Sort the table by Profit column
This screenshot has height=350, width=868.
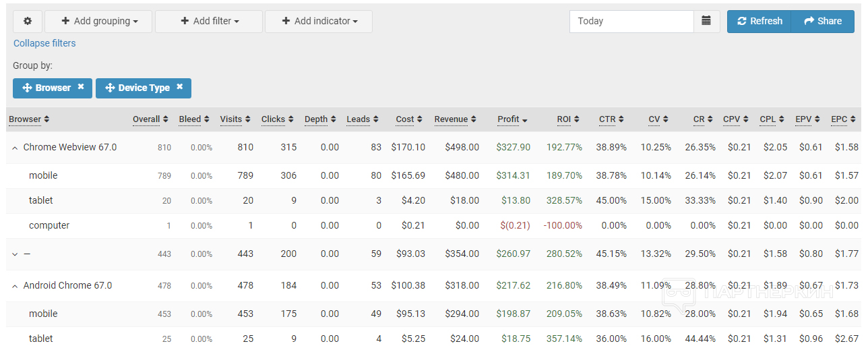coord(511,119)
